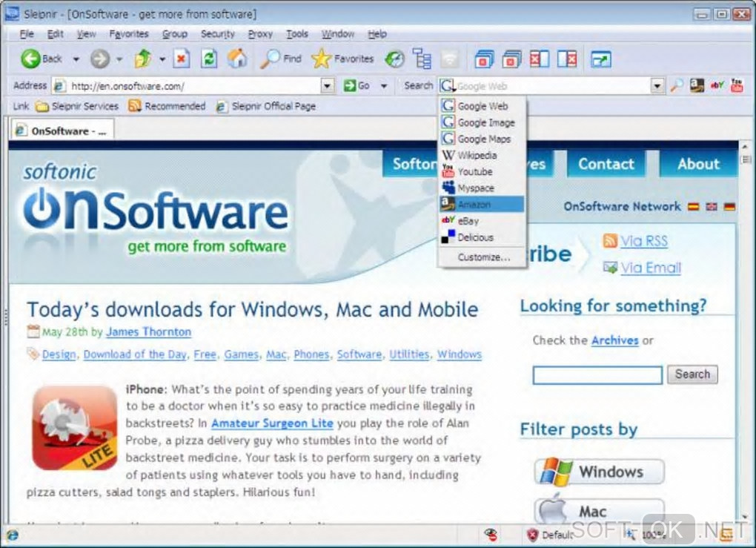The height and width of the screenshot is (548, 756).
Task: Open the Sleipnir Official Page link bar item
Action: tap(266, 106)
